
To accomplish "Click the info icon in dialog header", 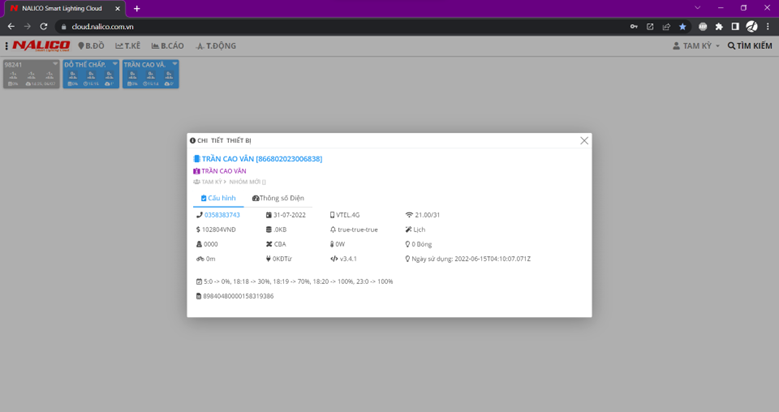I will point(193,141).
